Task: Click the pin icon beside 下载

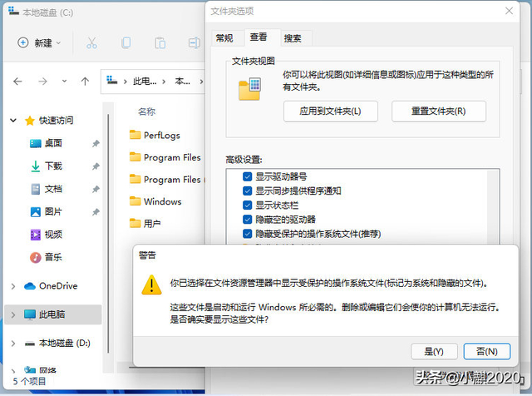Action: (x=96, y=166)
